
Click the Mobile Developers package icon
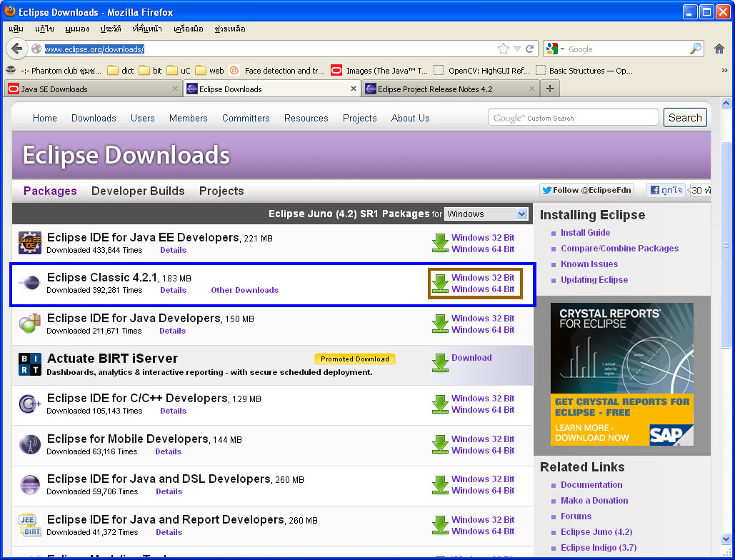pos(29,444)
